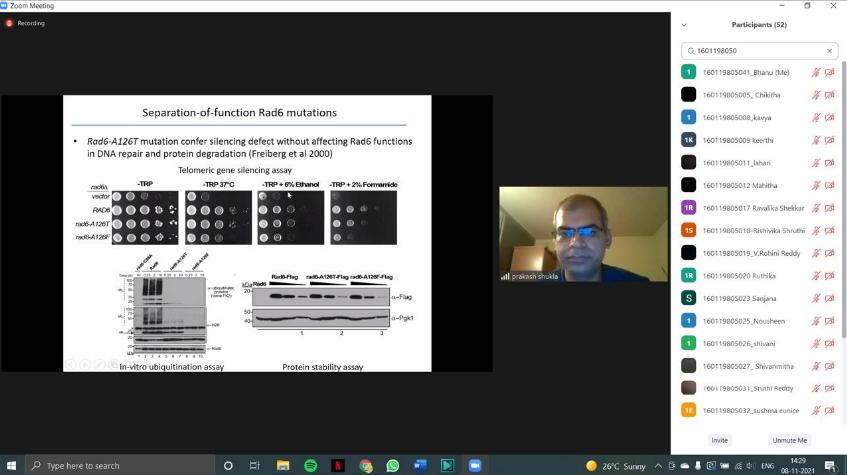The image size is (847, 475).
Task: Click muted mic icon for 160119805008_kavya
Action: tap(816, 118)
